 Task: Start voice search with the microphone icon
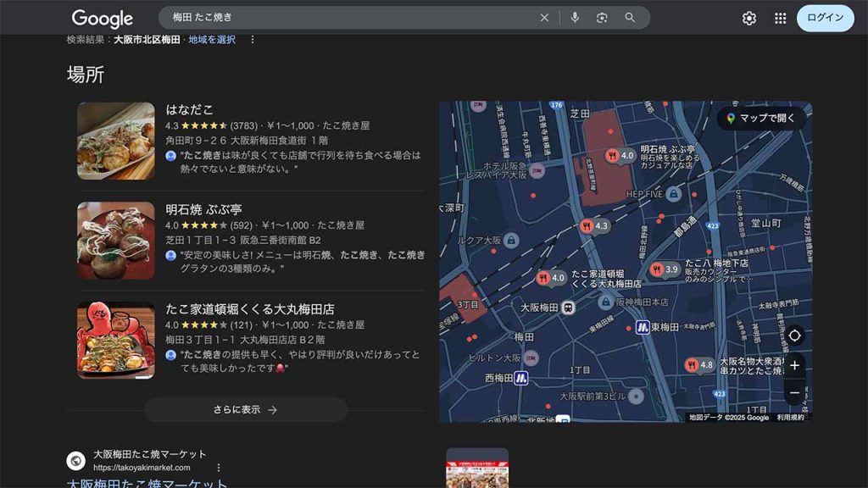click(x=575, y=18)
